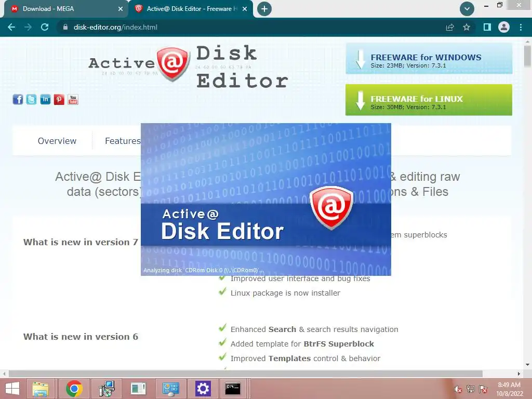Open the Server Manager taskbar icon

pos(138,389)
